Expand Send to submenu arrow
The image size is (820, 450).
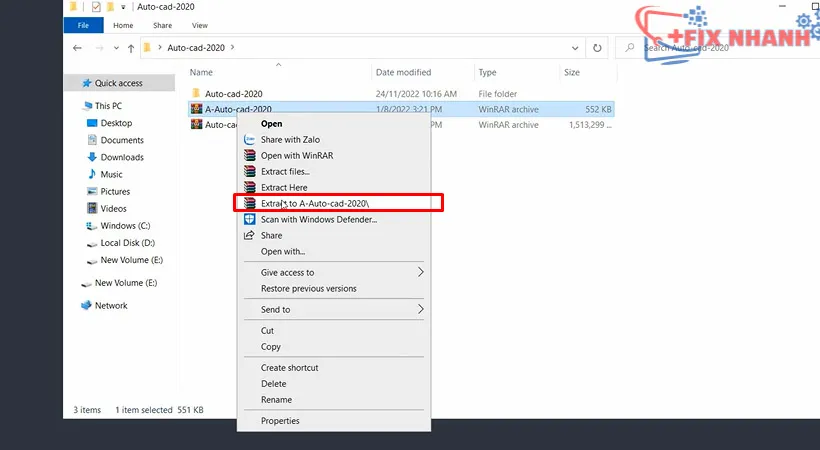click(420, 309)
